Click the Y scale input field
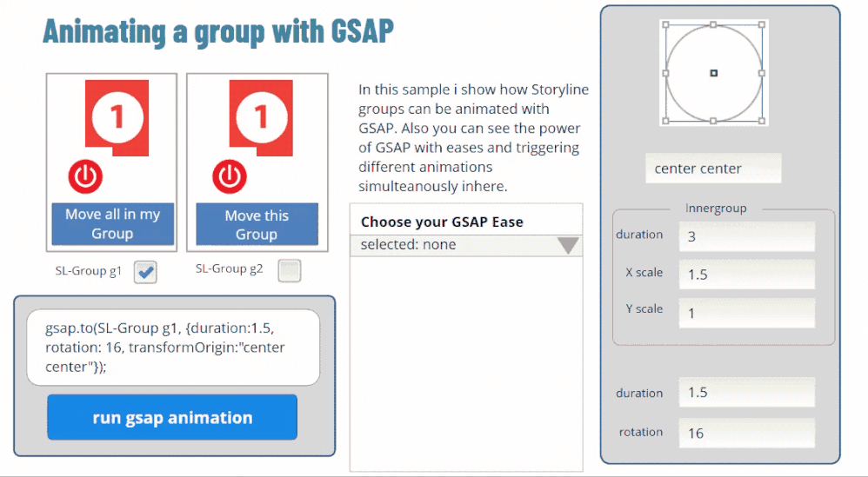Screen dimensions: 868x477 (746, 313)
